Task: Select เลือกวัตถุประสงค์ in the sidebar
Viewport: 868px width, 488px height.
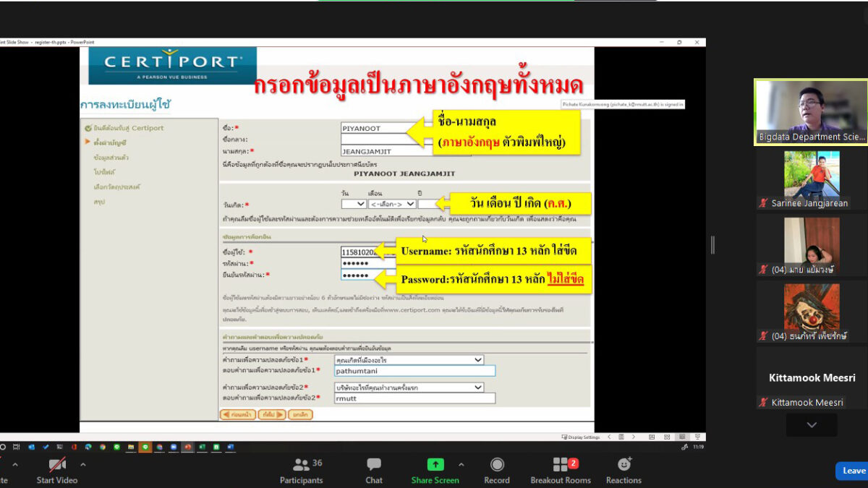Action: tap(116, 187)
